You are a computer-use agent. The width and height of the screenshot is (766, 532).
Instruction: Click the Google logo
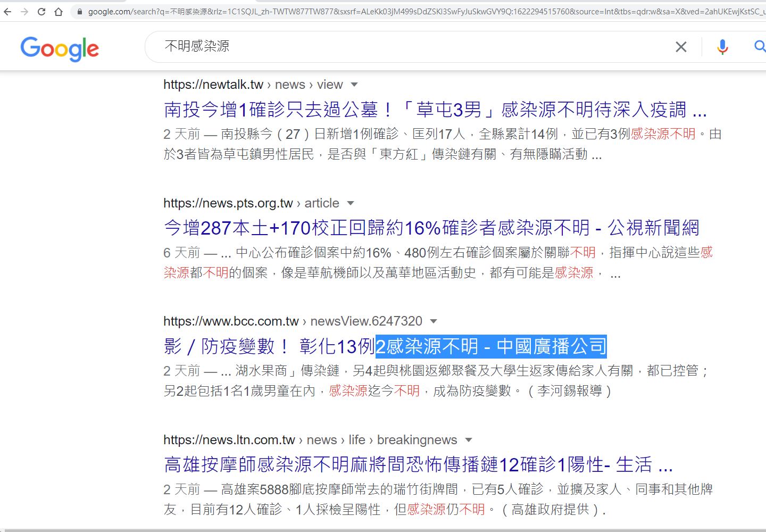(60, 49)
